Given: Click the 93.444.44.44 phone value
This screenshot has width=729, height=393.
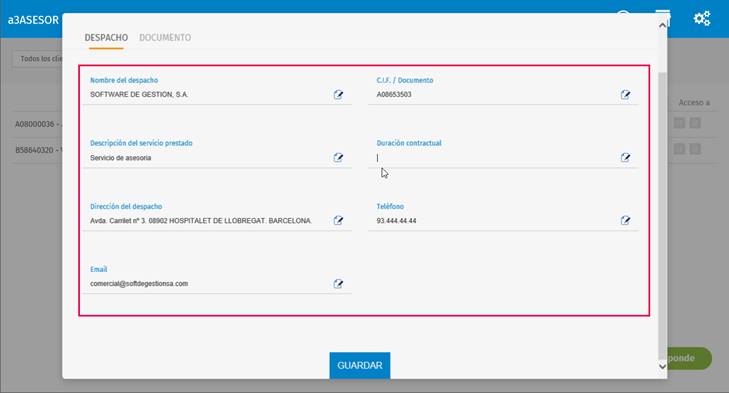Looking at the screenshot, I should (x=396, y=220).
